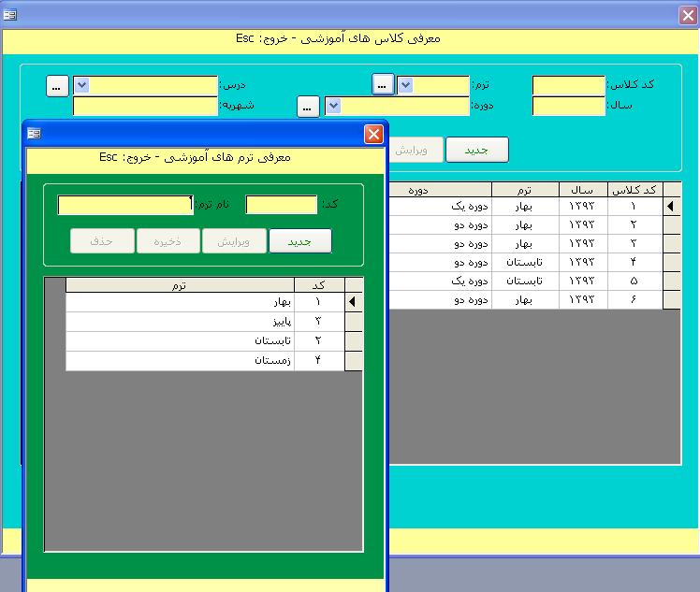Close the main class definition window
Image resolution: width=700 pixels, height=592 pixels.
coord(688,16)
